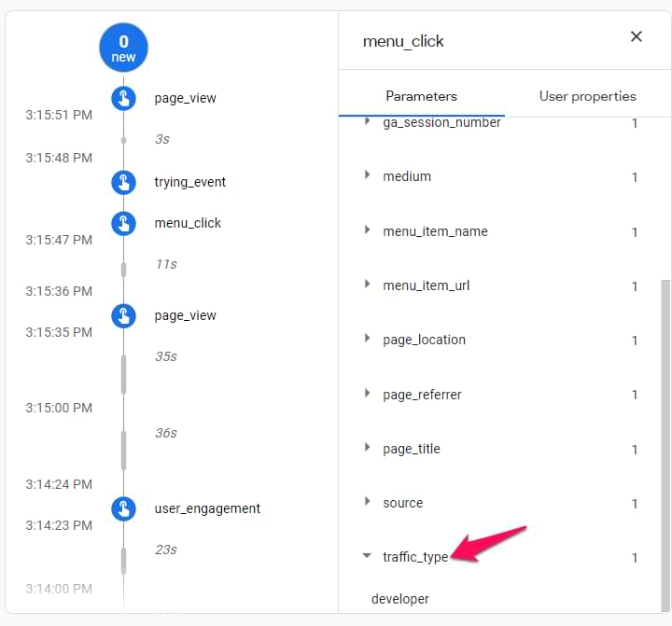Close the menu_click details panel
Image resolution: width=672 pixels, height=626 pixels.
[637, 37]
